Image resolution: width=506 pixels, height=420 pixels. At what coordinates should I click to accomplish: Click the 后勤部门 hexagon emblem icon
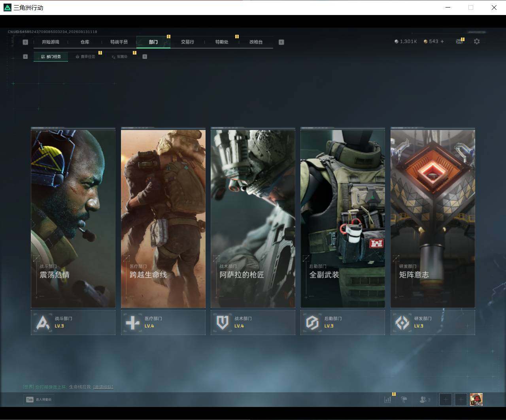[x=312, y=322]
